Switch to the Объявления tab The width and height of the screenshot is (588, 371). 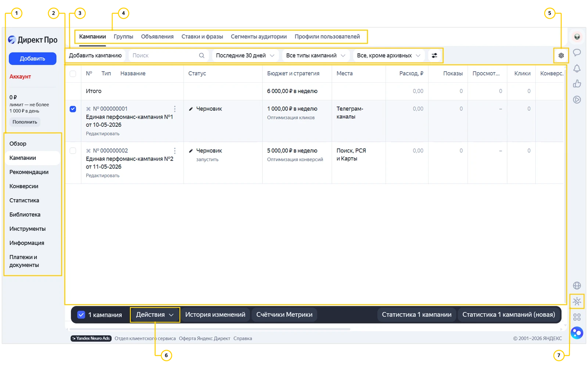click(x=157, y=37)
